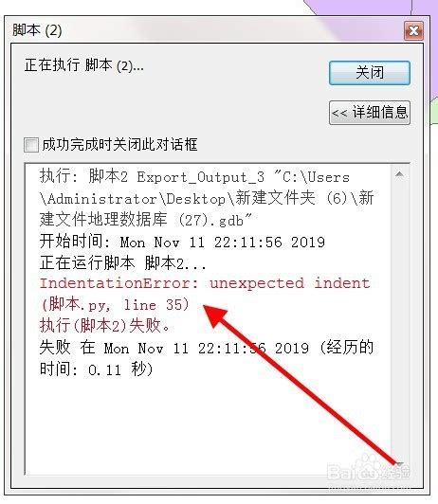The height and width of the screenshot is (504, 438).
Task: Click the 执行(脚本2)失败 message
Action: (104, 326)
